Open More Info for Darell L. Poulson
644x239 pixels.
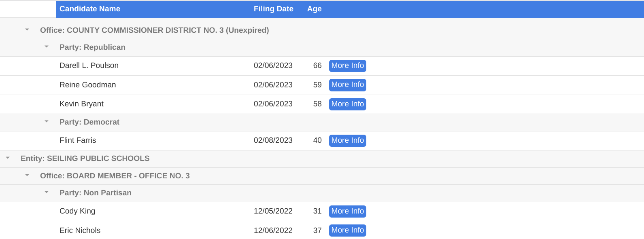(x=348, y=66)
